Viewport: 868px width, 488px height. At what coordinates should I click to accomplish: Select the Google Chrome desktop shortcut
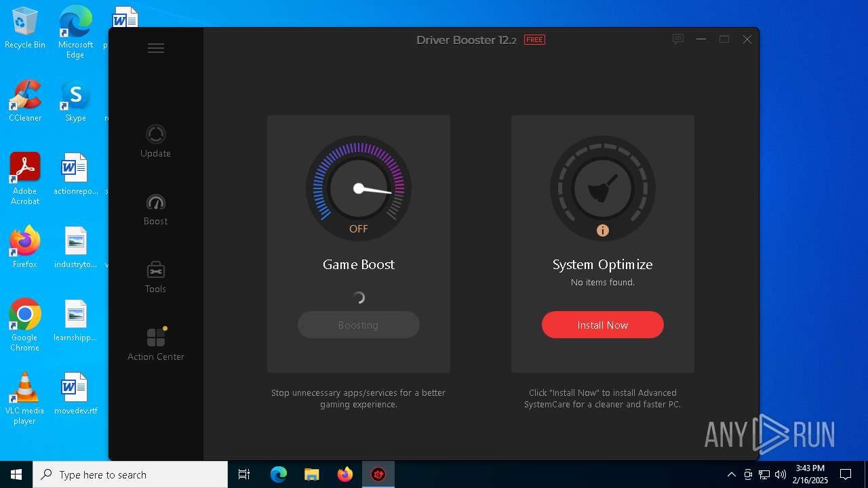(x=25, y=325)
